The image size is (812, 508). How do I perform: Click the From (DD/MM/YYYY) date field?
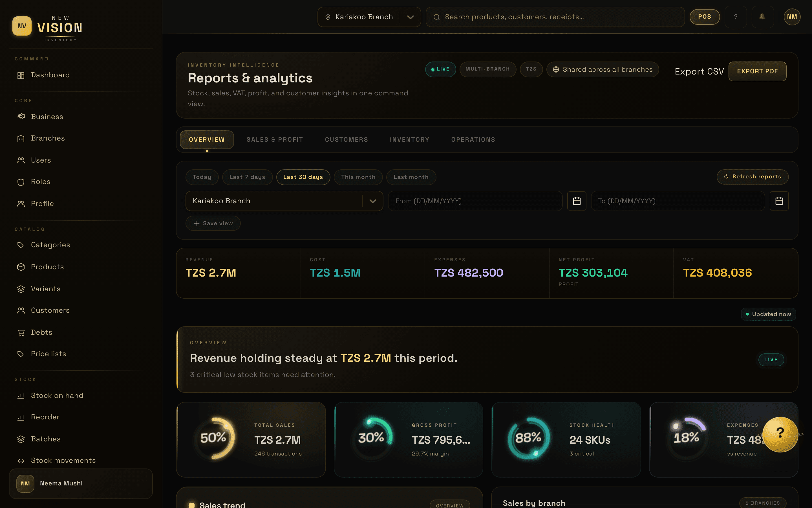tap(475, 201)
